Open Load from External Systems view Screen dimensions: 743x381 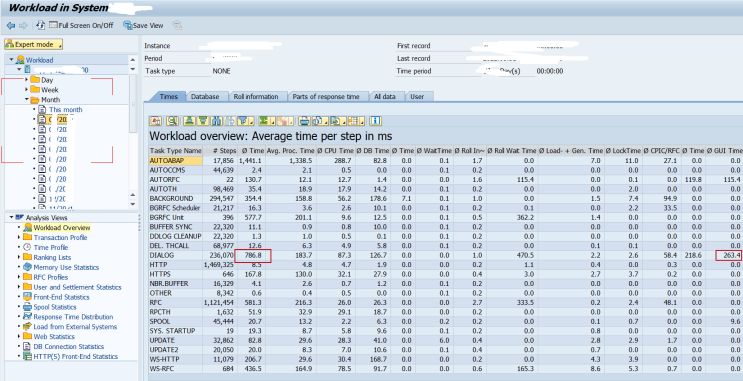click(75, 327)
